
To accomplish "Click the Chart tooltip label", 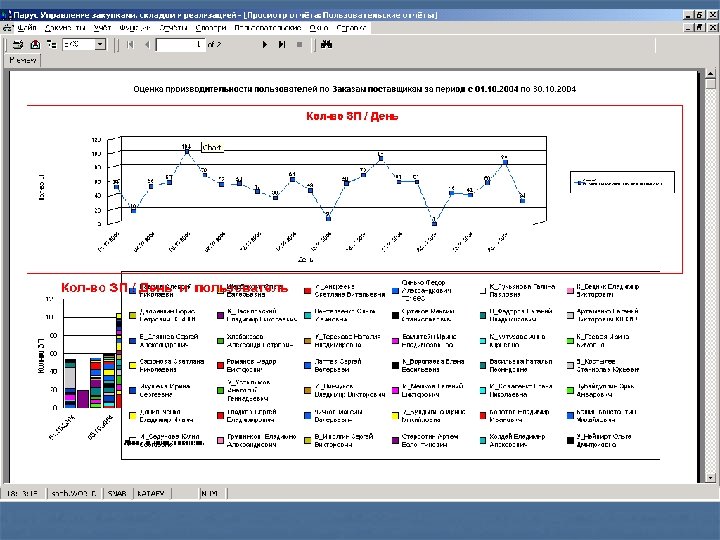I will [212, 147].
